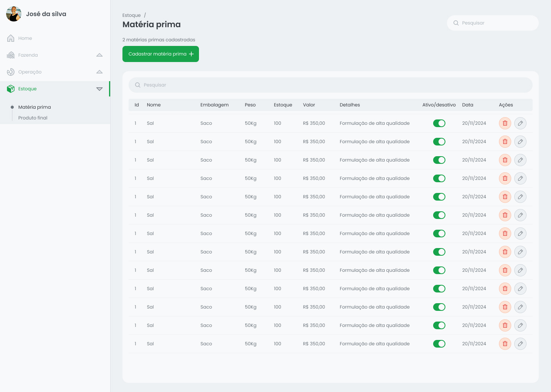Expand the Operação section
The height and width of the screenshot is (392, 551).
tap(99, 72)
